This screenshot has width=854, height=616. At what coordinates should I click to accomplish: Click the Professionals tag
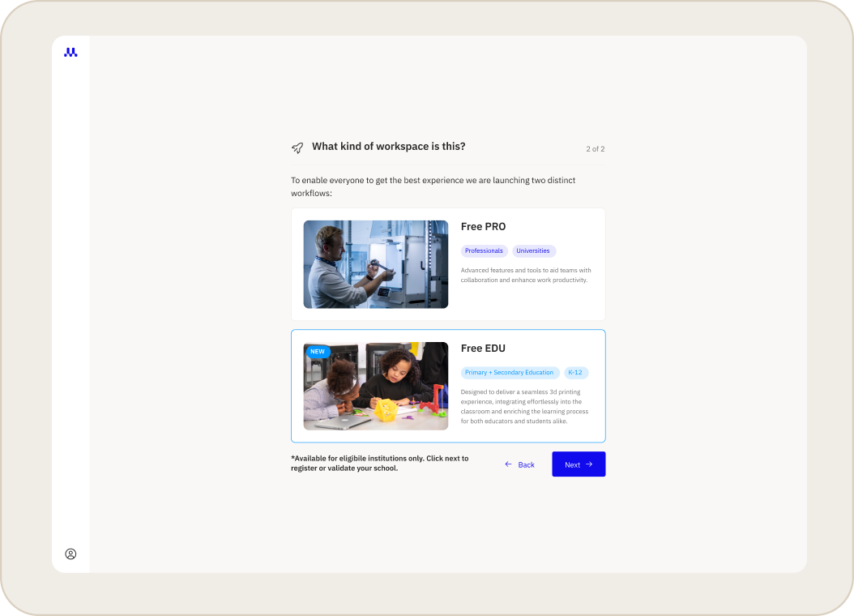[x=485, y=251]
